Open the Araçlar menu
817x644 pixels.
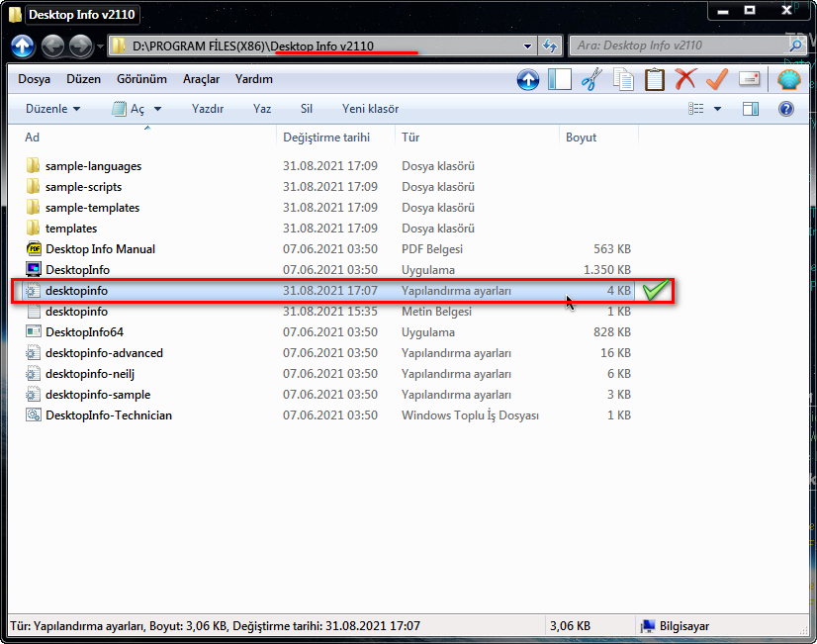[201, 79]
